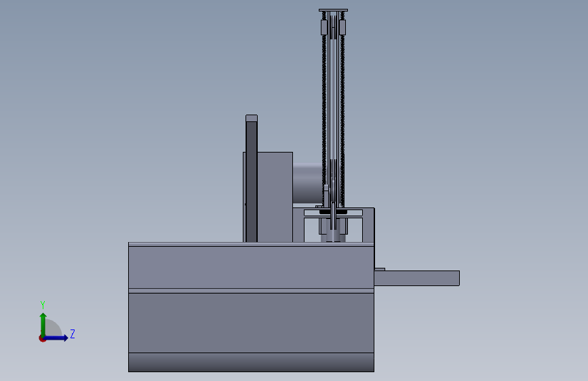Select the middle section of the large base box
Viewport: 588px width, 381px height.
[x=251, y=323]
